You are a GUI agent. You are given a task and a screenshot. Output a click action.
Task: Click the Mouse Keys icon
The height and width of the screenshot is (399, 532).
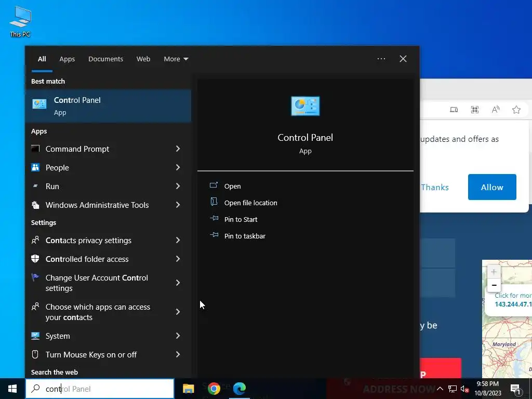(x=35, y=354)
